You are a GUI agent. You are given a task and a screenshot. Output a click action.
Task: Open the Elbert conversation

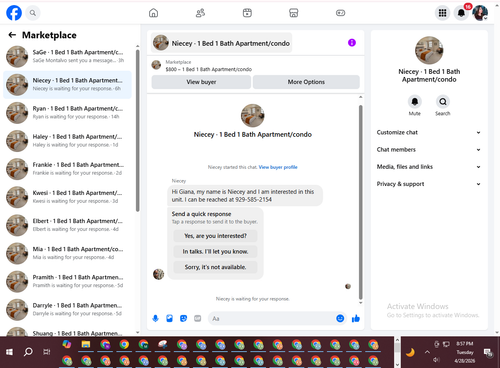tap(67, 225)
